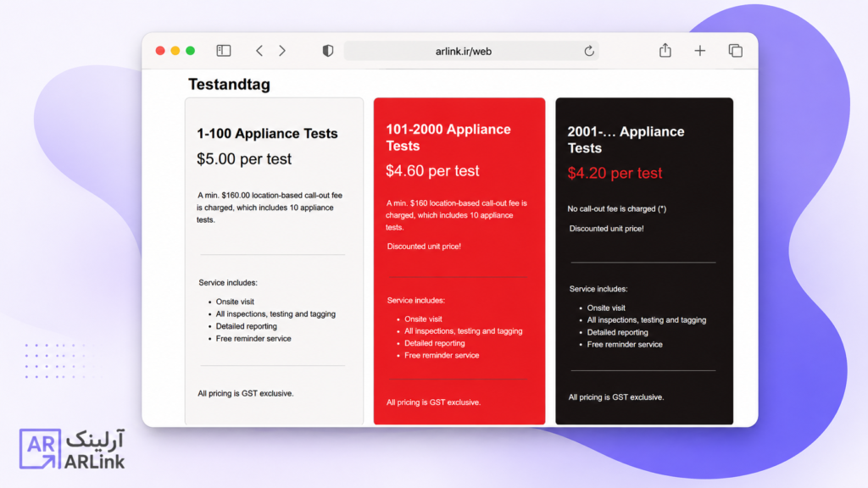Click the $5.00 per test price
The height and width of the screenshot is (488, 868).
tap(244, 158)
